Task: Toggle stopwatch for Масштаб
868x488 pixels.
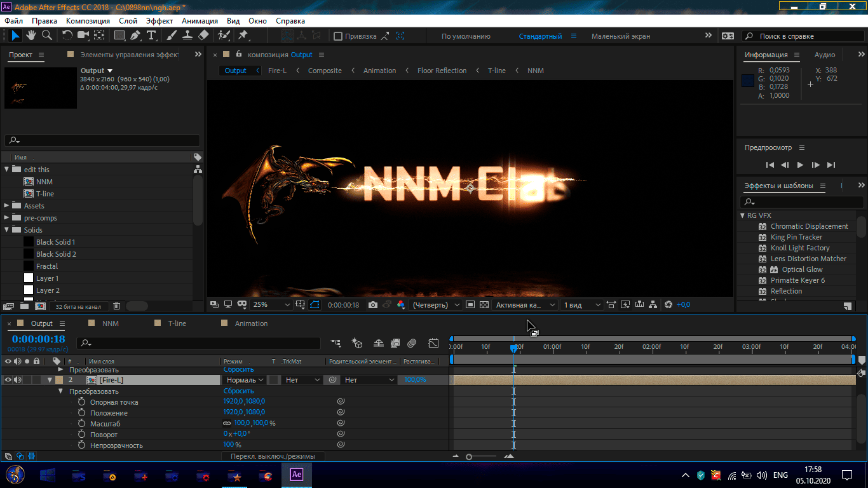Action: [81, 424]
